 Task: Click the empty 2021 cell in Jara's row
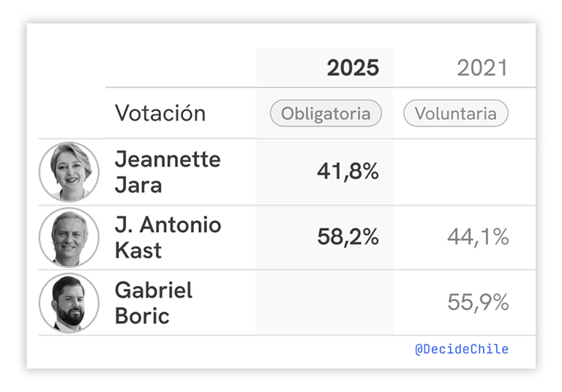click(x=464, y=172)
